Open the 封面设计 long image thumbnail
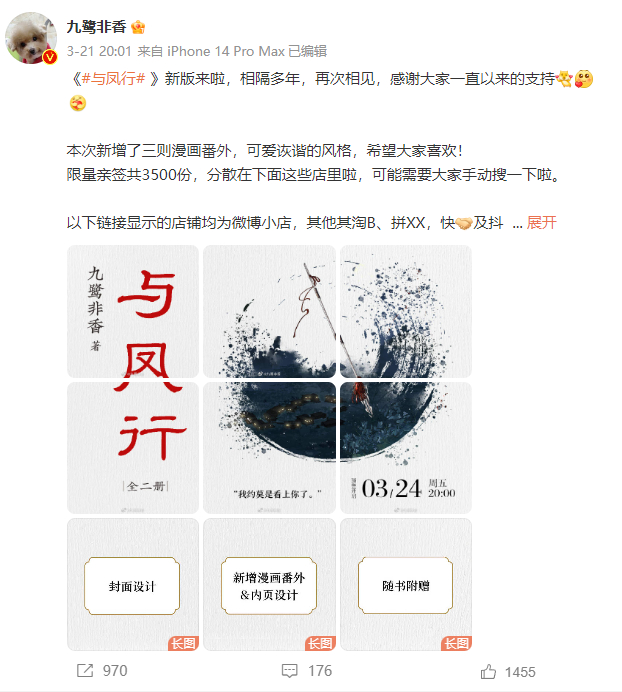This screenshot has height=692, width=622. pos(133,584)
